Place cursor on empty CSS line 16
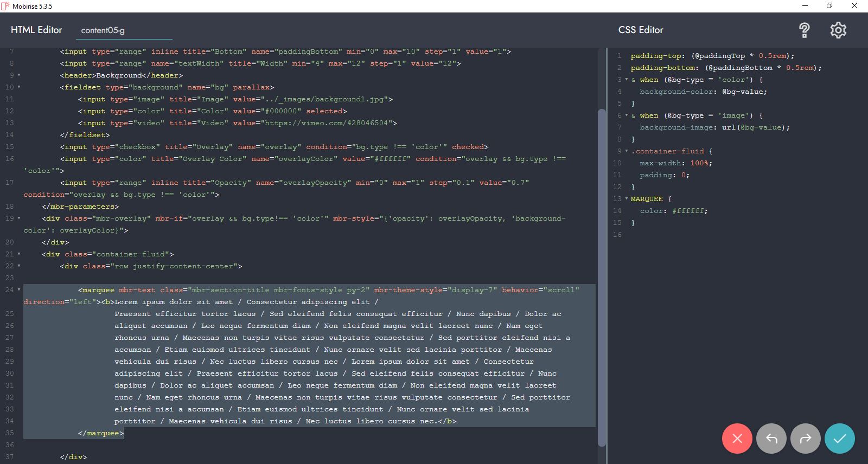 click(705, 235)
